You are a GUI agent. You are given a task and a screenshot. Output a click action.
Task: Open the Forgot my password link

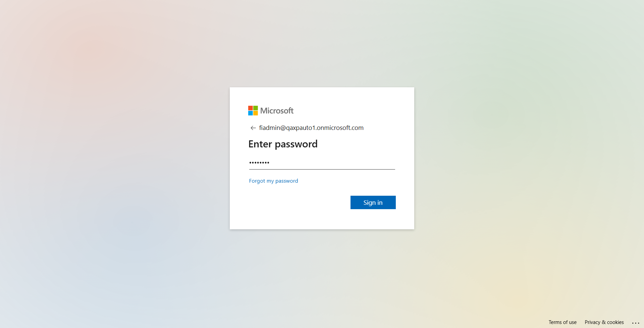click(x=273, y=181)
